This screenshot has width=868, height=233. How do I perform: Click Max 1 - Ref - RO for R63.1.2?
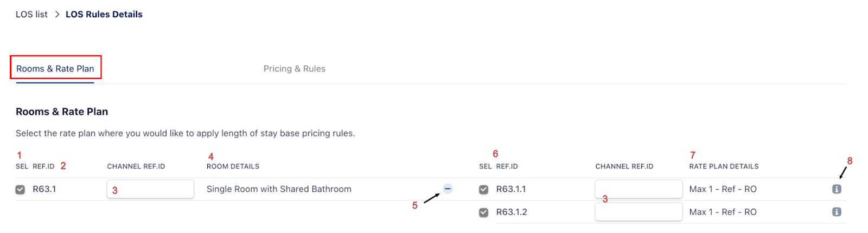coord(723,212)
